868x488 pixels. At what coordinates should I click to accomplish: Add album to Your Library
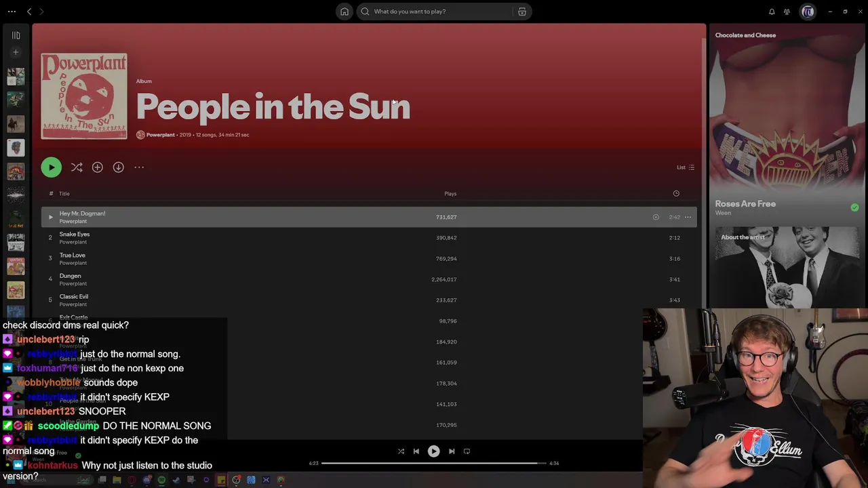(98, 167)
